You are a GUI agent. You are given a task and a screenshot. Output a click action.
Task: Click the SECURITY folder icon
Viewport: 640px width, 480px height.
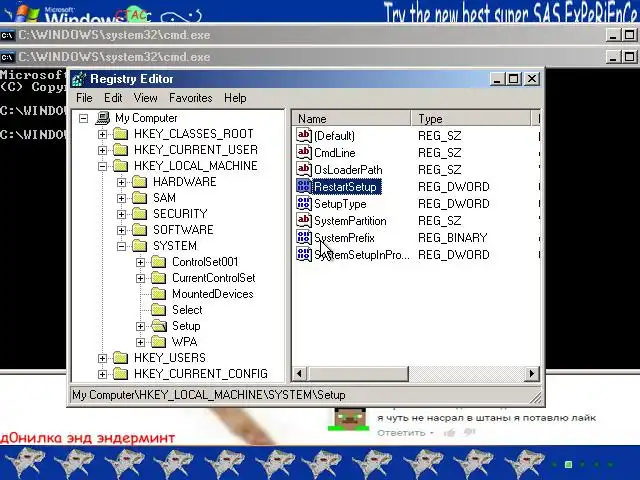[x=140, y=214]
